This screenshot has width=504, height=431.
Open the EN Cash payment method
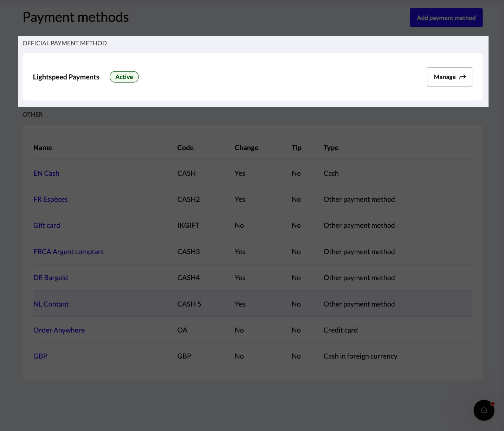(x=46, y=173)
